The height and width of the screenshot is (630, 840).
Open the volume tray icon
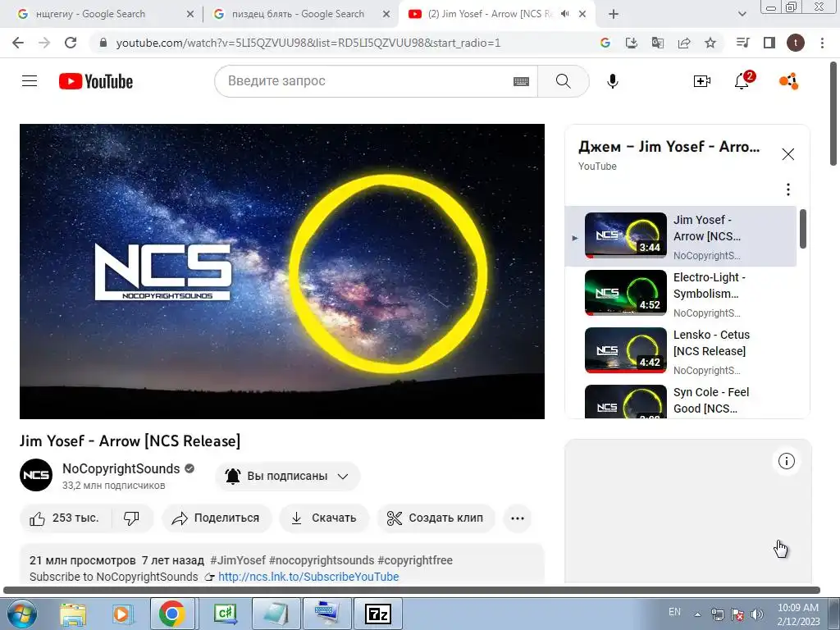click(756, 614)
